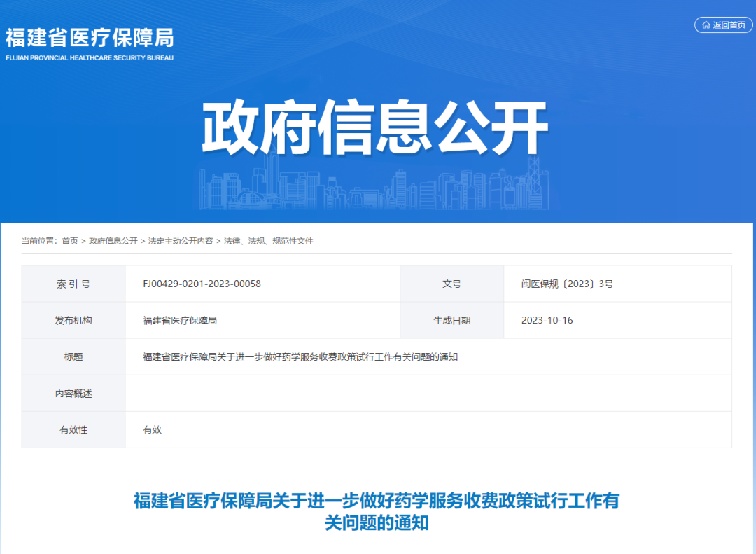Click the 政府信息公开 banner heading
The height and width of the screenshot is (554, 756).
[378, 124]
